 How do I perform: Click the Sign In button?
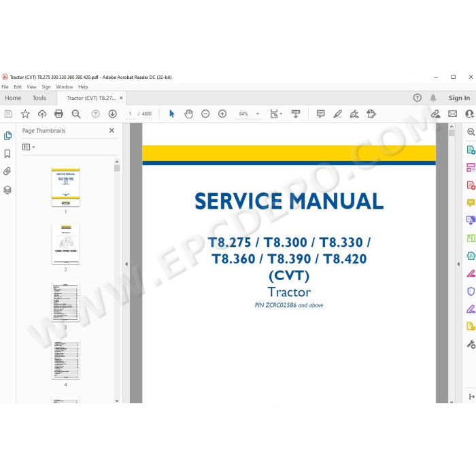point(459,98)
